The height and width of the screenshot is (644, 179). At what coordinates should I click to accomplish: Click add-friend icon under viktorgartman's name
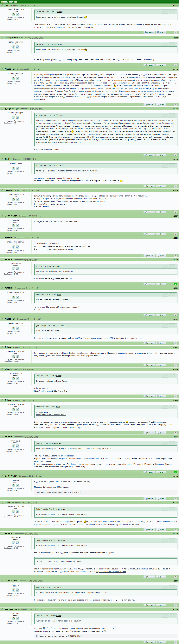(14, 47)
